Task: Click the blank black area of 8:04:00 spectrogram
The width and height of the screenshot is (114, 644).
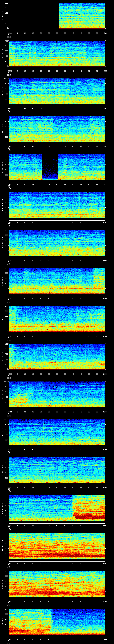Action: 34,16
